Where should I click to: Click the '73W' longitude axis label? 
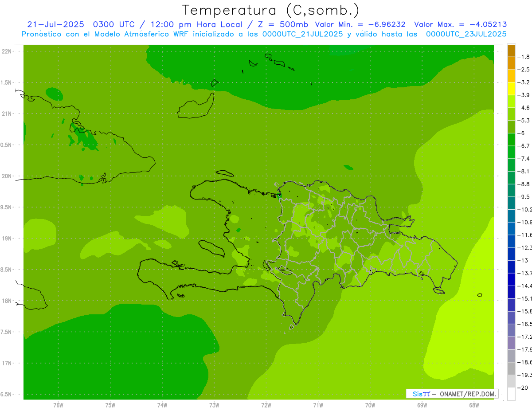point(214,405)
